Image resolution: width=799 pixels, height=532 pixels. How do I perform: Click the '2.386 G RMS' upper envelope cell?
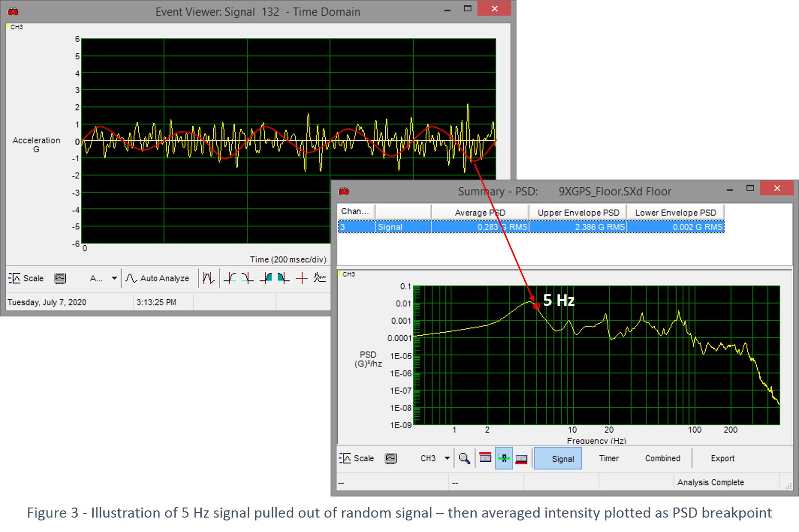pyautogui.click(x=578, y=227)
